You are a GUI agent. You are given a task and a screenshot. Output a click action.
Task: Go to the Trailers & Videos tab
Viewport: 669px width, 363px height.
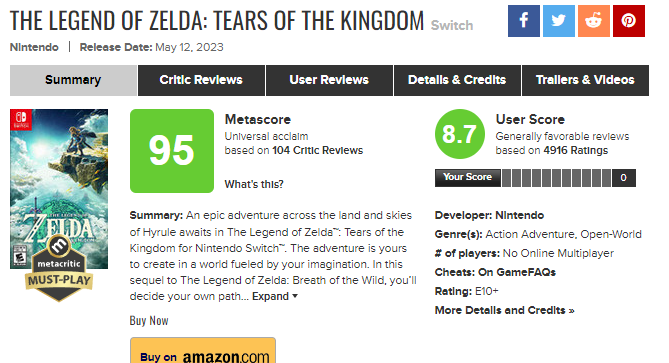pos(585,80)
